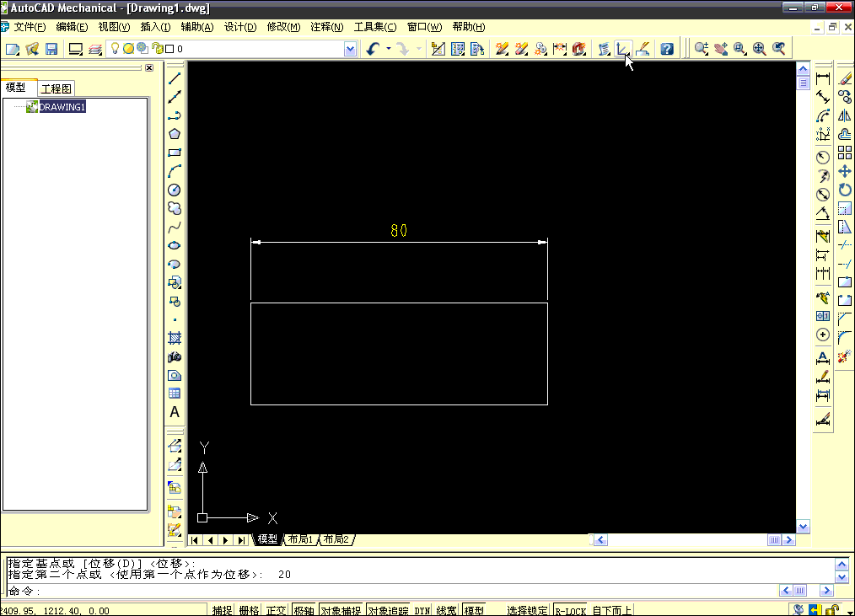Jump to last layout tab arrow

[241, 540]
